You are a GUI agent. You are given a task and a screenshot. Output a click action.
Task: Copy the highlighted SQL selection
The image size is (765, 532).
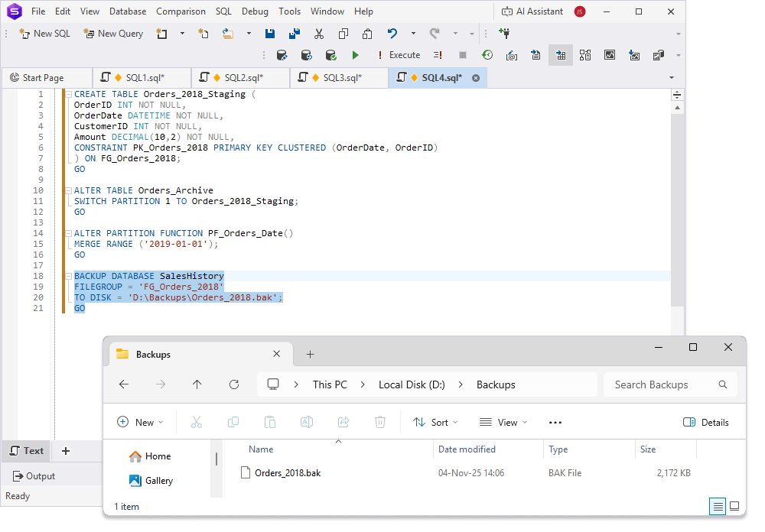(x=344, y=34)
